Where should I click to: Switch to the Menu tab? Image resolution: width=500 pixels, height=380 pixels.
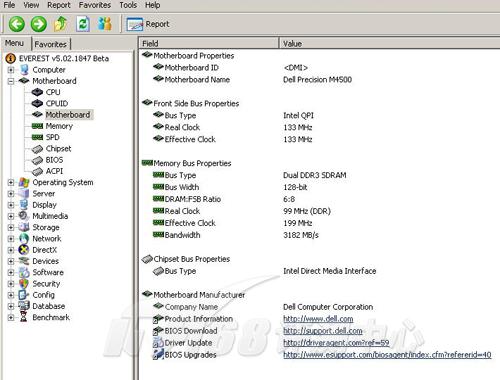14,43
